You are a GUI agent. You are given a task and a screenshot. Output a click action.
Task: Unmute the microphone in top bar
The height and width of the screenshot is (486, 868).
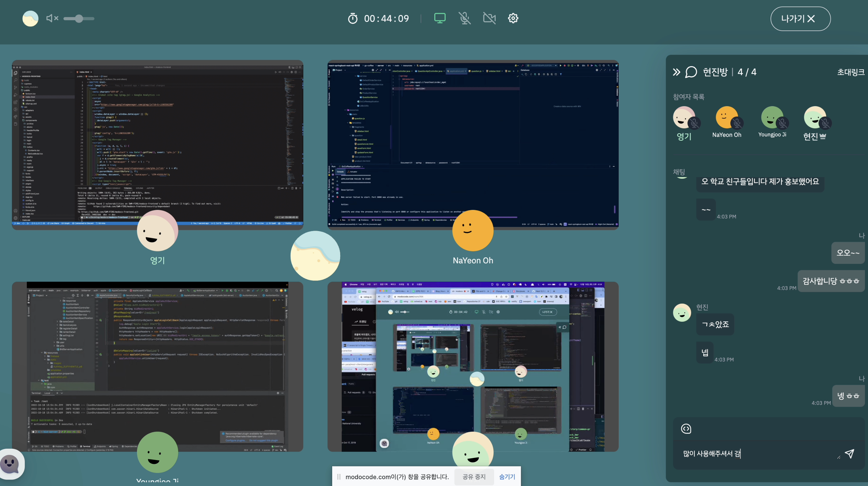click(465, 18)
